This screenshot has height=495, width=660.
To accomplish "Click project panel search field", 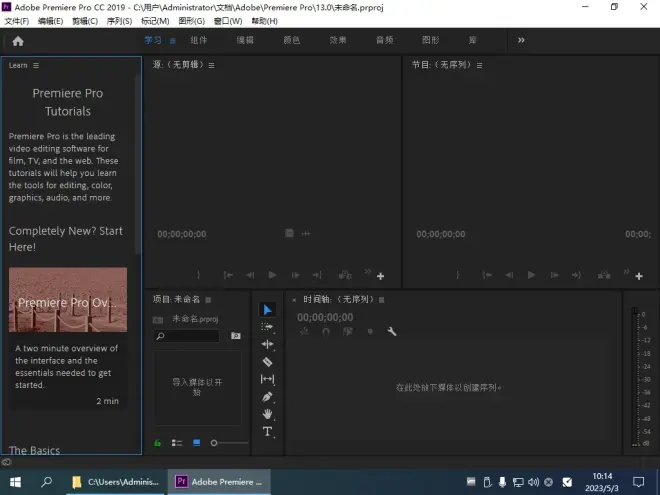I will (187, 336).
